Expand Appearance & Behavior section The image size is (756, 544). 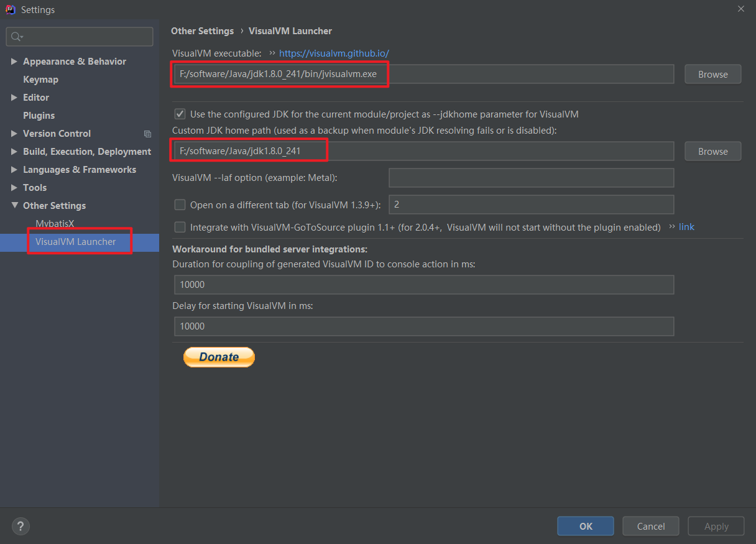14,62
